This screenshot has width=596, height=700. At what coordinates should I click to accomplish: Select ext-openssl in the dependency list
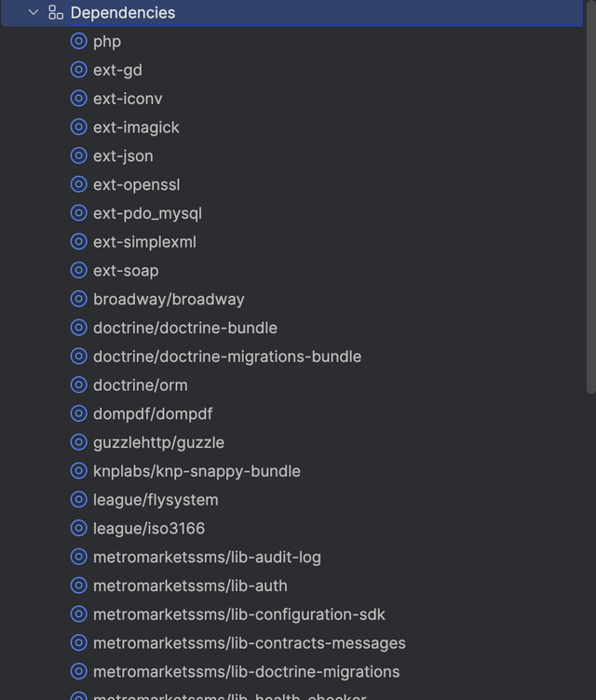[x=136, y=184]
